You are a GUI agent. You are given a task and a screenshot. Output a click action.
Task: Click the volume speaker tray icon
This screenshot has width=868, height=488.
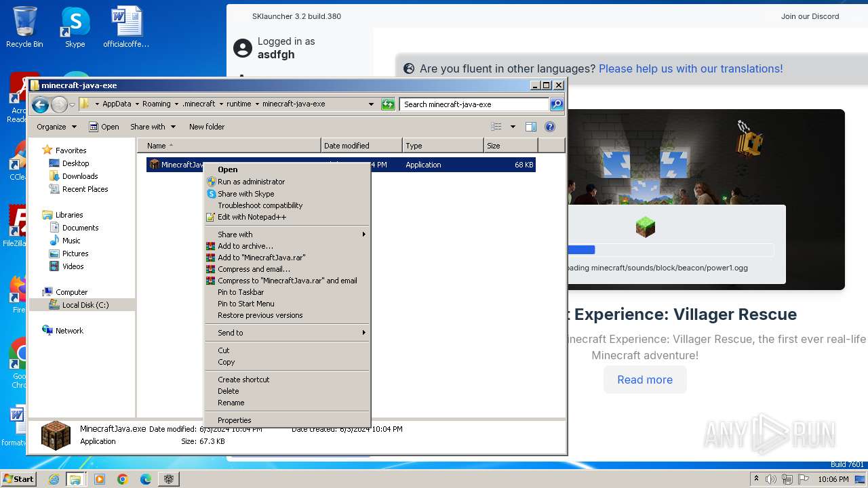pyautogui.click(x=771, y=479)
